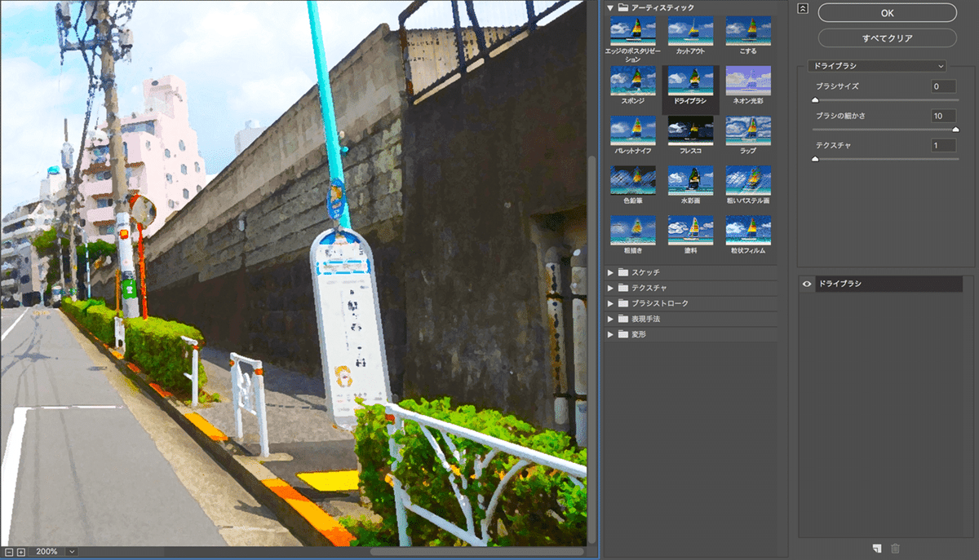This screenshot has width=979, height=560.
Task: Click the テクスチャ slider handle
Action: (x=814, y=159)
